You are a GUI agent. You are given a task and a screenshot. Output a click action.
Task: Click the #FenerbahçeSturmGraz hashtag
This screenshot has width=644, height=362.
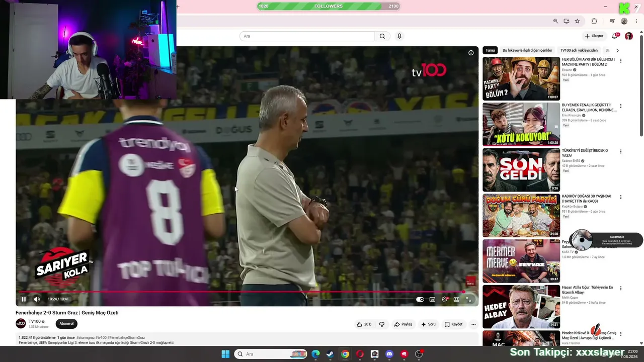click(126, 338)
